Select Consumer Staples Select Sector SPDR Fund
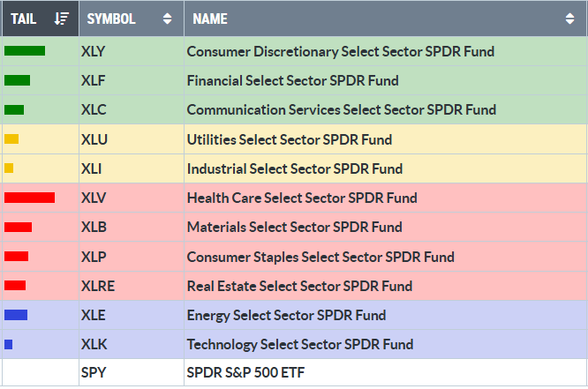Screen dimensions: 588x389 (320, 257)
